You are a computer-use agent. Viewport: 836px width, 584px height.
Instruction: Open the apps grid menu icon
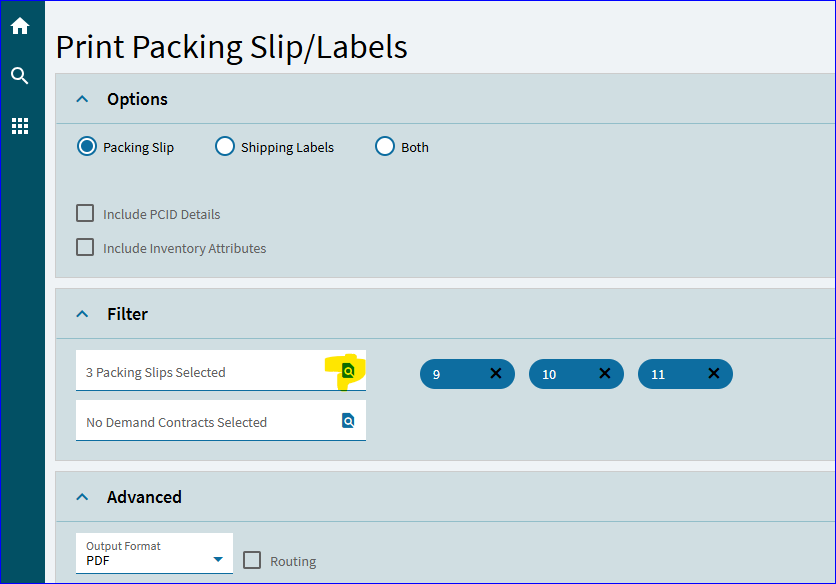click(20, 126)
